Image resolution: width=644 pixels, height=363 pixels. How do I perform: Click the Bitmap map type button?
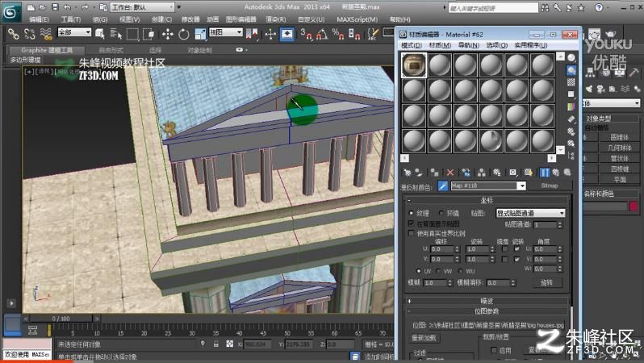coord(549,186)
